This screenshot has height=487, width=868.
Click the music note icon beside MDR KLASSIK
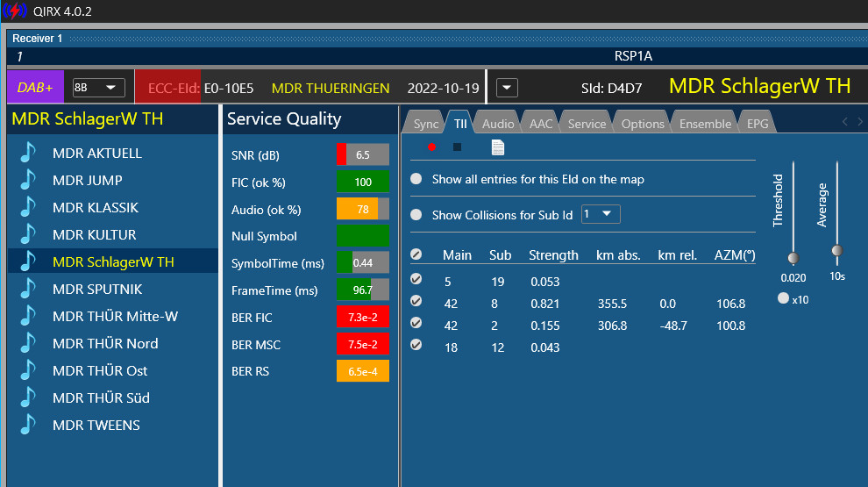tap(28, 207)
